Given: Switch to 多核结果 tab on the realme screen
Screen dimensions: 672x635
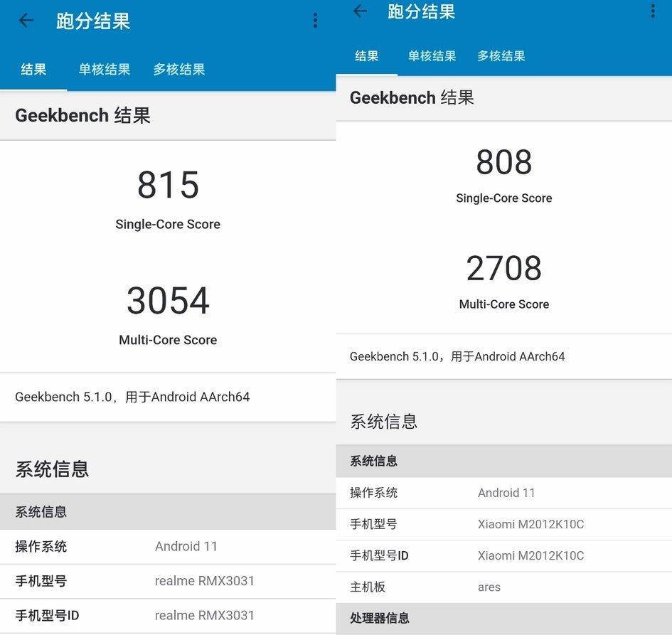Looking at the screenshot, I should coord(179,70).
